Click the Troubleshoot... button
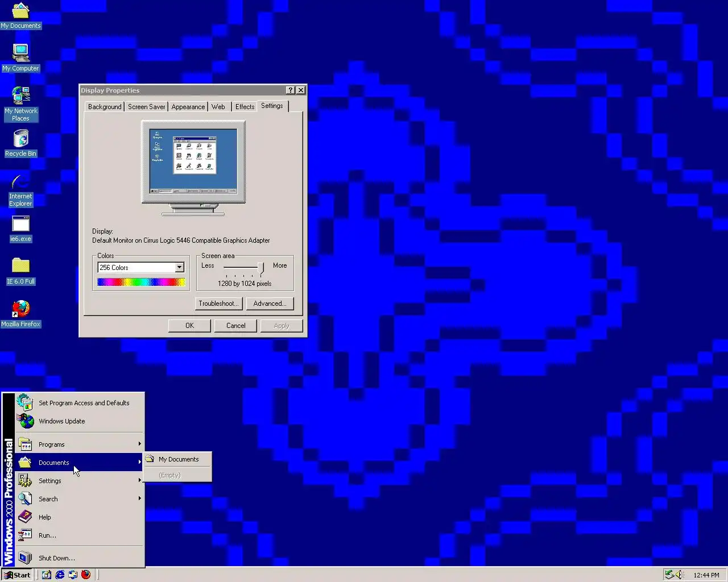 pos(218,304)
